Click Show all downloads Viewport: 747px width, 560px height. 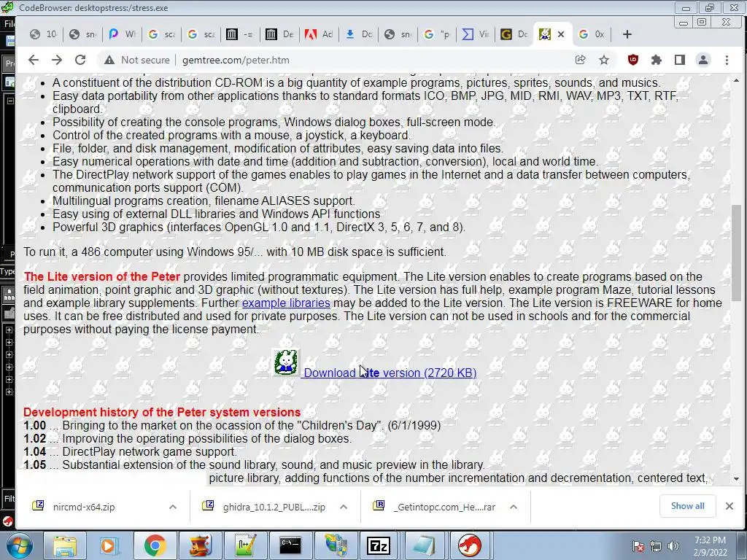[687, 506]
